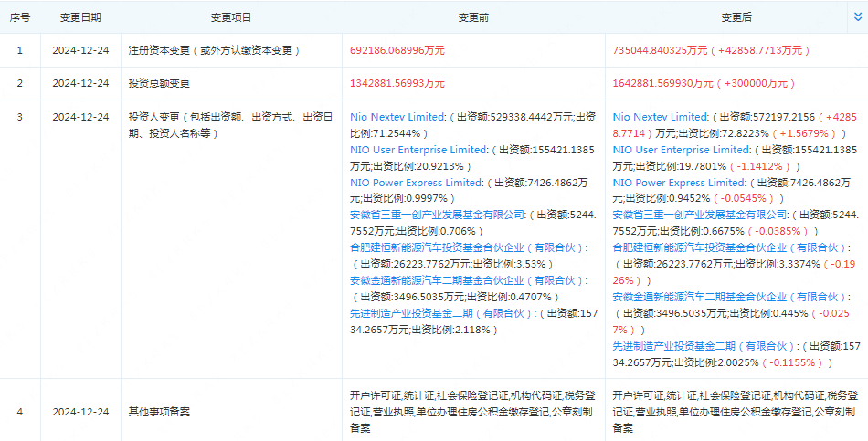Screen dimensions: 868x441
Task: Click the value 1642881.569930万元
Action: click(x=663, y=84)
